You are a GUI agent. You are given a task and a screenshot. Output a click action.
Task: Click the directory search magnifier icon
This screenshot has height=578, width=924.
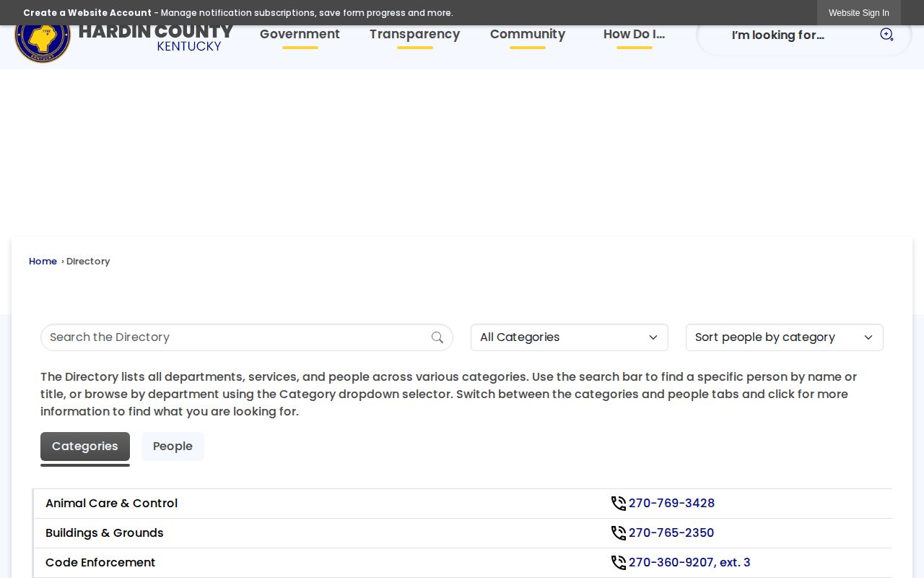click(x=437, y=337)
